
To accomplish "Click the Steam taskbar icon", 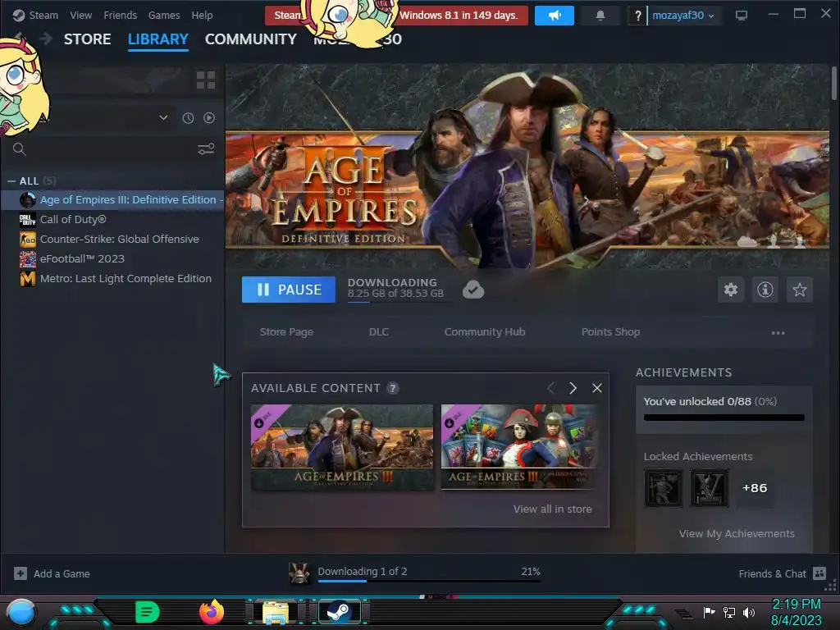I will (x=339, y=612).
